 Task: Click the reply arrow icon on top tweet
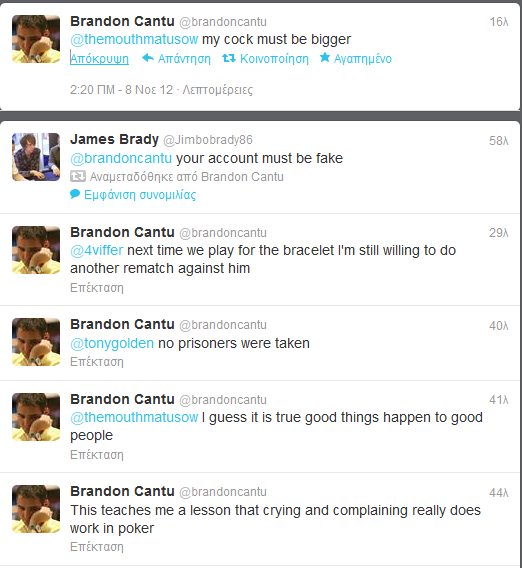click(x=148, y=58)
